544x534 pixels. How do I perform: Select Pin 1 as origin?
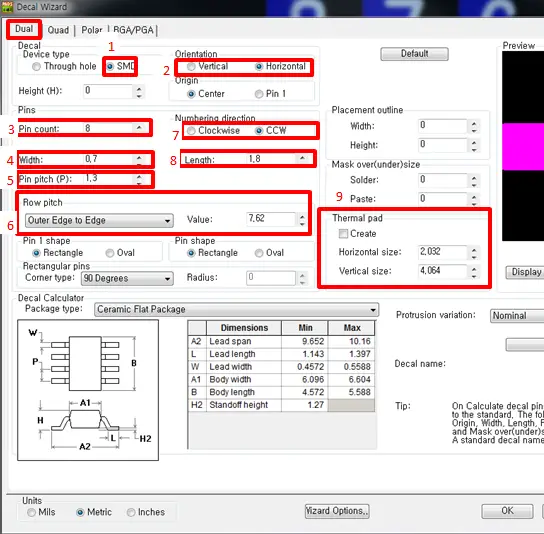(x=270, y=94)
